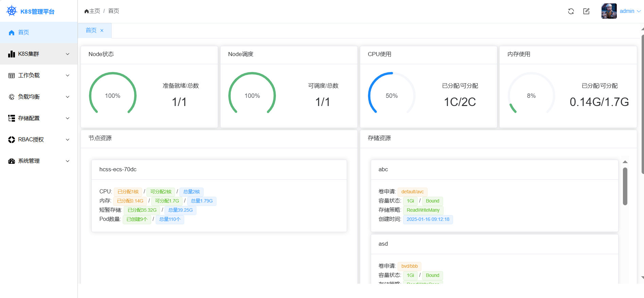Click the storage resources list scrollbar
The width and height of the screenshot is (644, 298).
(x=625, y=186)
